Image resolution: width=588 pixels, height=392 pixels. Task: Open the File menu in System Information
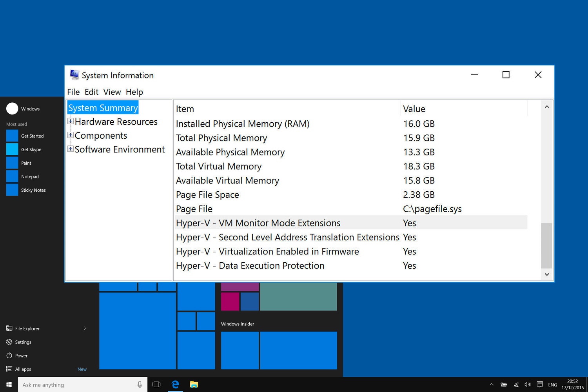[x=73, y=92]
